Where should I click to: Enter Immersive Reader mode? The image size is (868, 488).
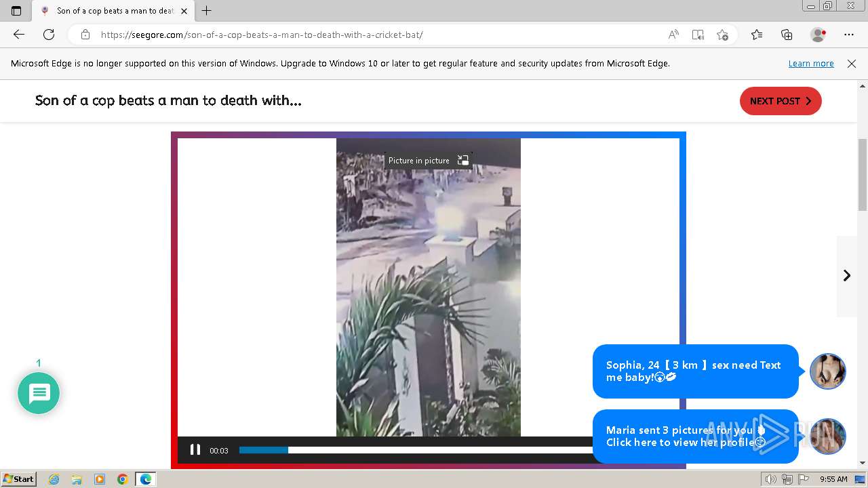[698, 35]
